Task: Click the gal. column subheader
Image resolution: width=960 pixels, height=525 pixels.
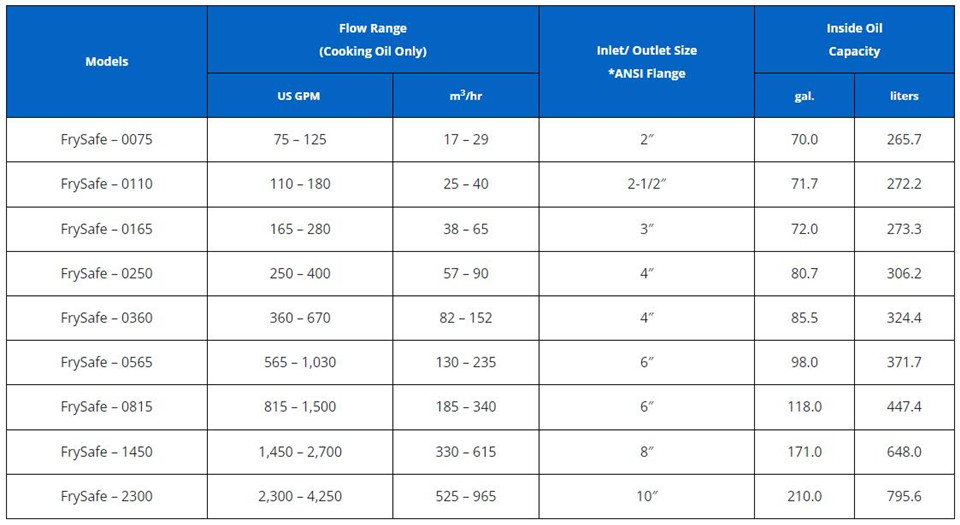Action: click(804, 95)
